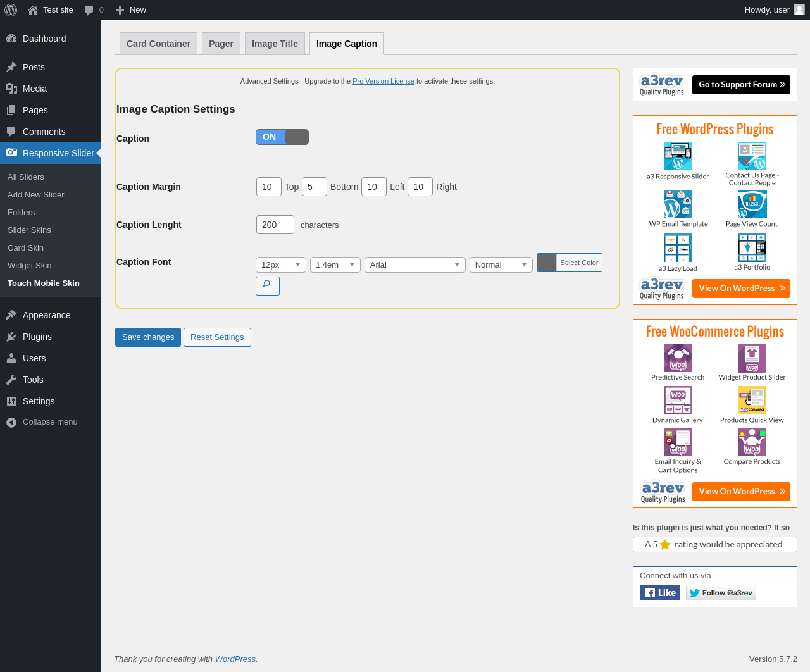This screenshot has width=810, height=672.
Task: Click the a3rev logo under Free WordPress Plugins
Action: (x=662, y=289)
